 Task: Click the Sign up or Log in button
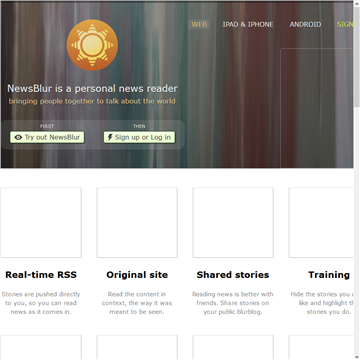tap(139, 137)
